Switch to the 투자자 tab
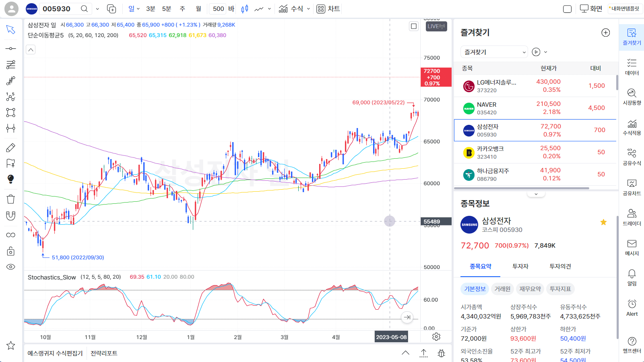Image resolution: width=644 pixels, height=362 pixels. 520,266
